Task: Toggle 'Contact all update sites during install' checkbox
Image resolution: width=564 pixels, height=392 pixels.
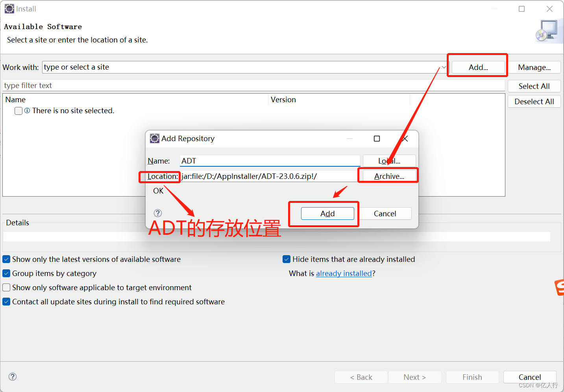Action: (6, 302)
